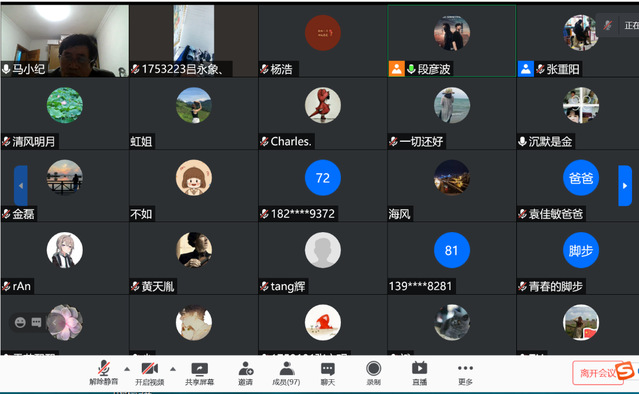Click the leave meeting button

click(x=597, y=373)
